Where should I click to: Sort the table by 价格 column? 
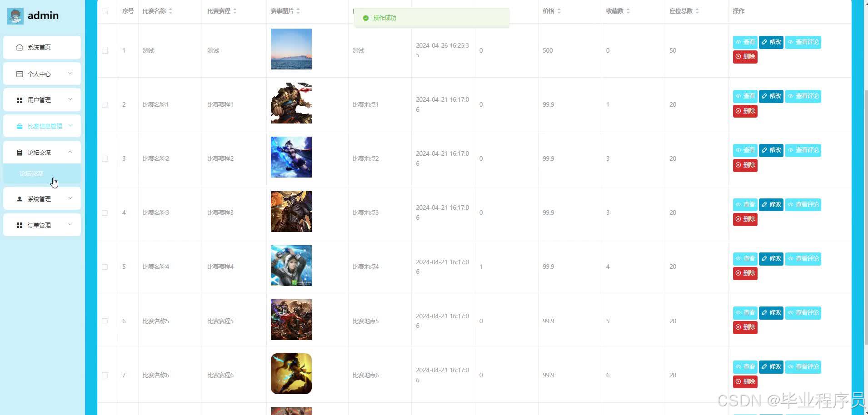559,11
